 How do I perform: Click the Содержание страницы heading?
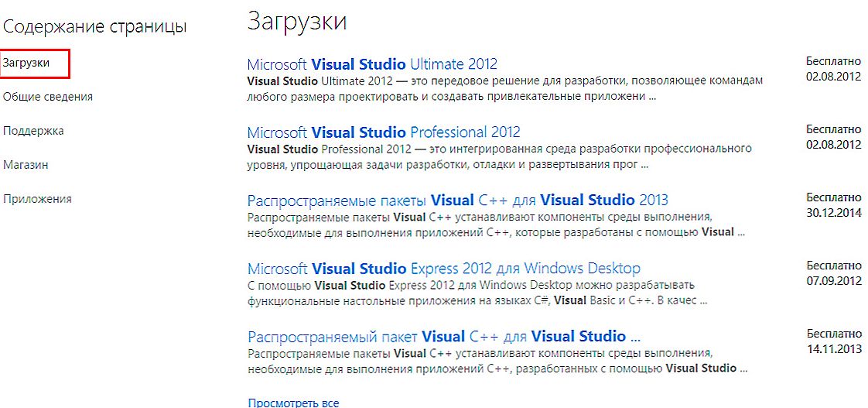[x=95, y=26]
